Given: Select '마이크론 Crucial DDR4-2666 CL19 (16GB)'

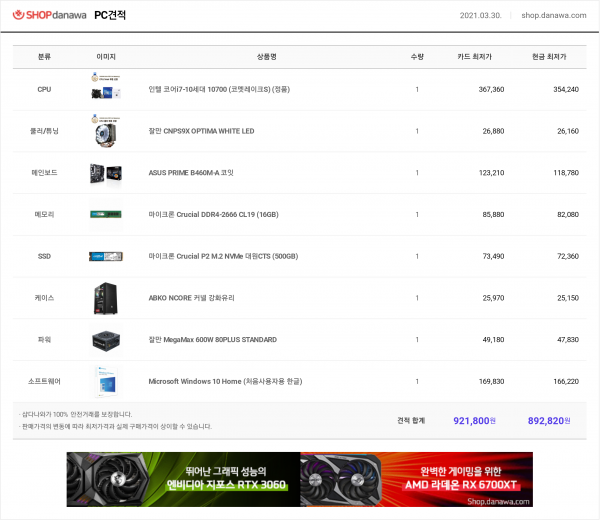Looking at the screenshot, I should [x=214, y=215].
